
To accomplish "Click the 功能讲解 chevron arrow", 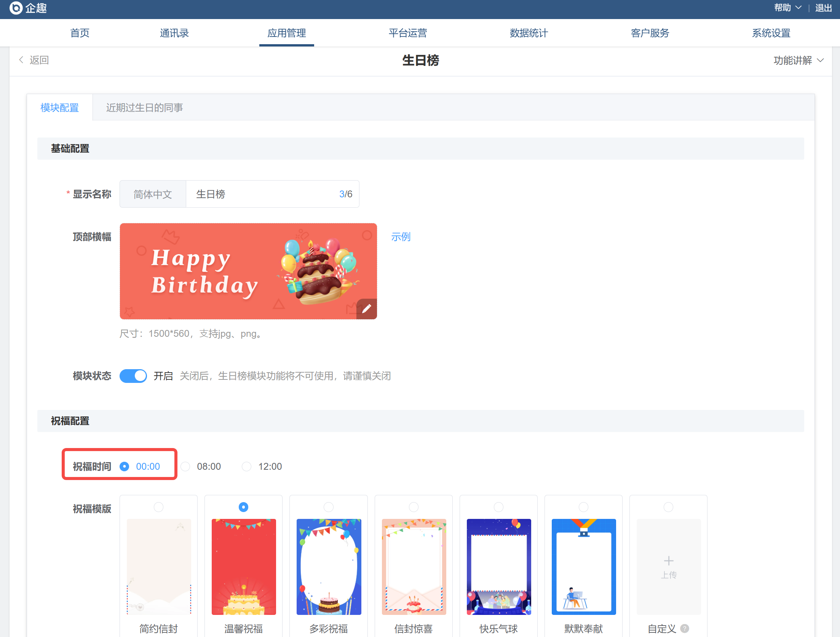I will pos(821,60).
